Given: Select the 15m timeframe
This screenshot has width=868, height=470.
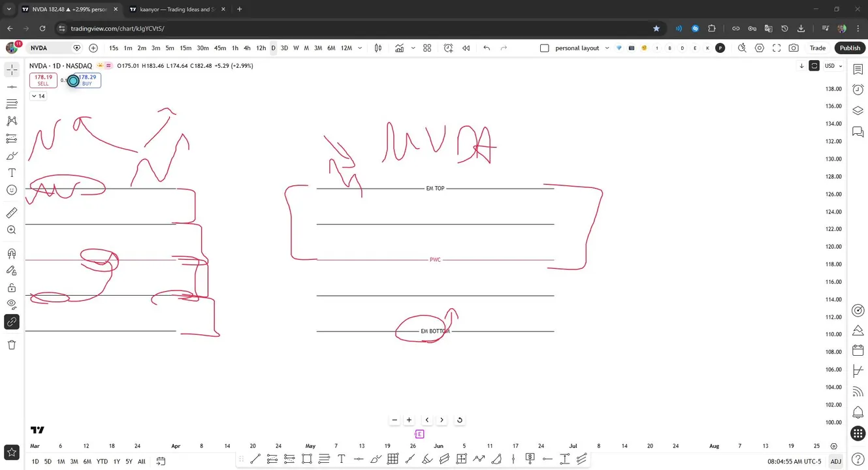Looking at the screenshot, I should [185, 48].
